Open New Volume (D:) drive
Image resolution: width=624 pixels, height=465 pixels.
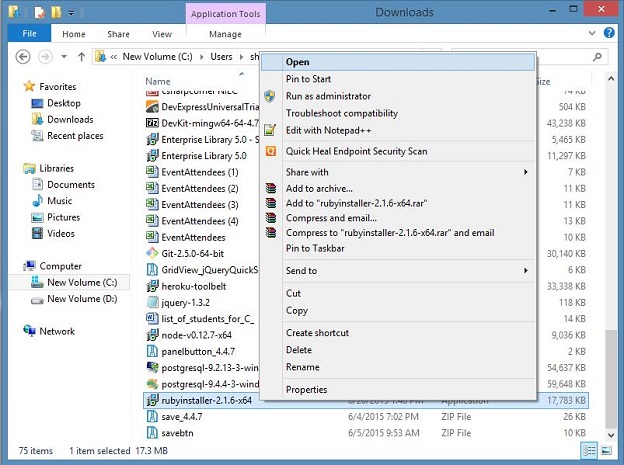tap(82, 299)
